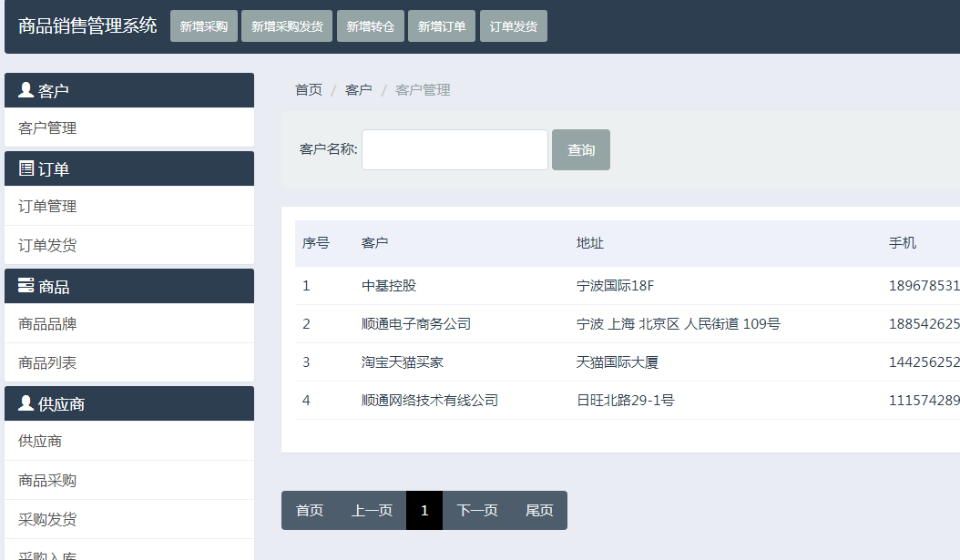Click the user icon beside 客户 header

(26, 90)
